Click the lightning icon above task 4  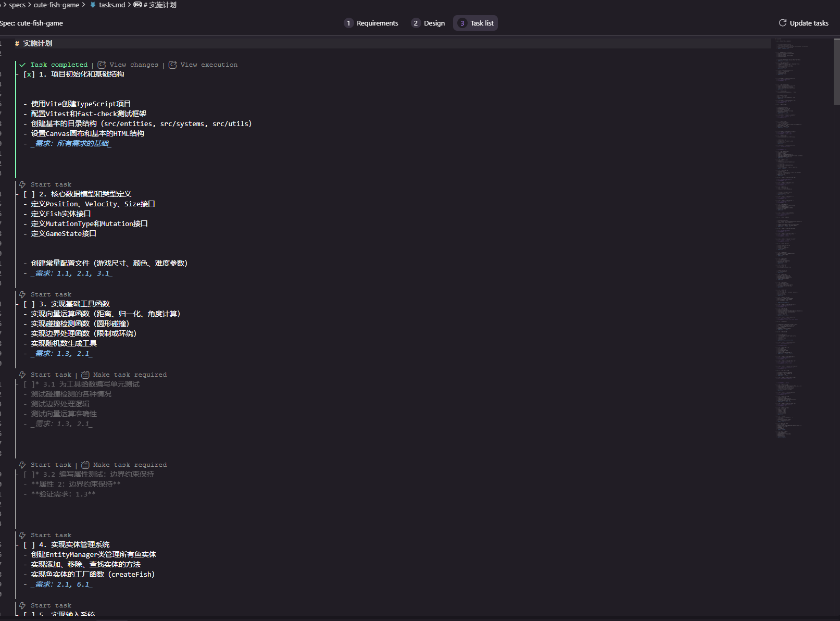22,535
